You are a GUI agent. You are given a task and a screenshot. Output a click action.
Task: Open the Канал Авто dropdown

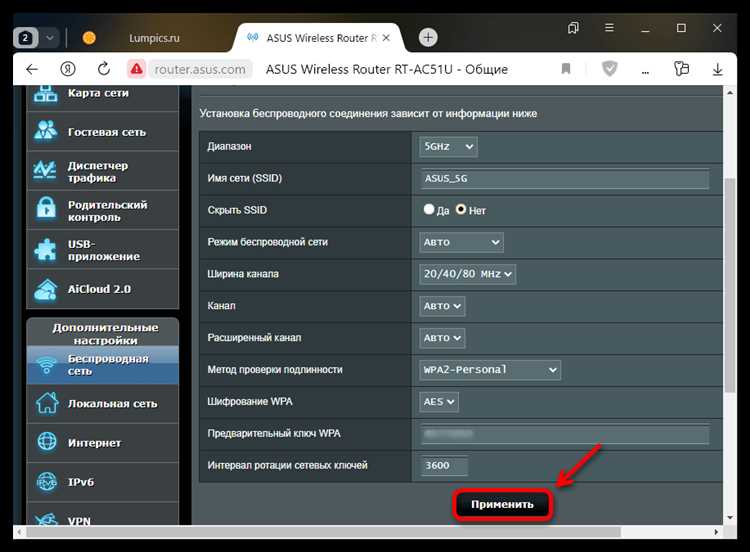tap(442, 306)
